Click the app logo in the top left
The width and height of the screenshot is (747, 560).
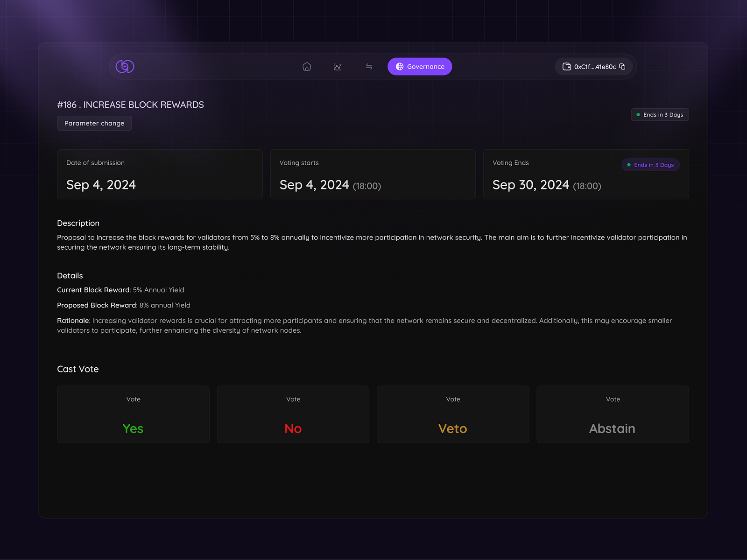124,66
